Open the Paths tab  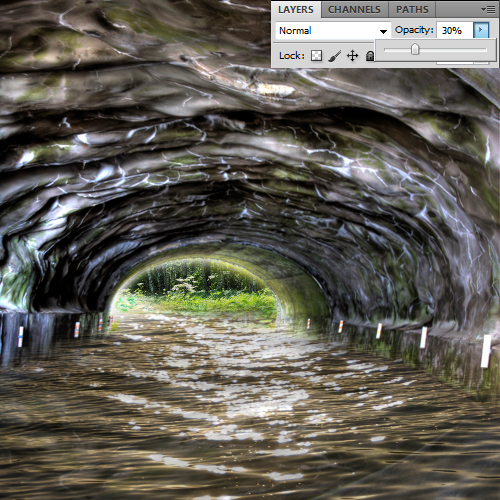click(412, 10)
